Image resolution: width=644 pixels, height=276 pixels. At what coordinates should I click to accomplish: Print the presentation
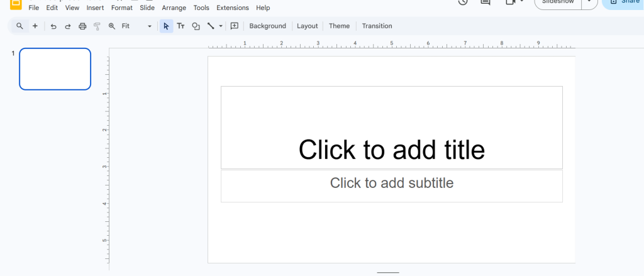pos(82,26)
